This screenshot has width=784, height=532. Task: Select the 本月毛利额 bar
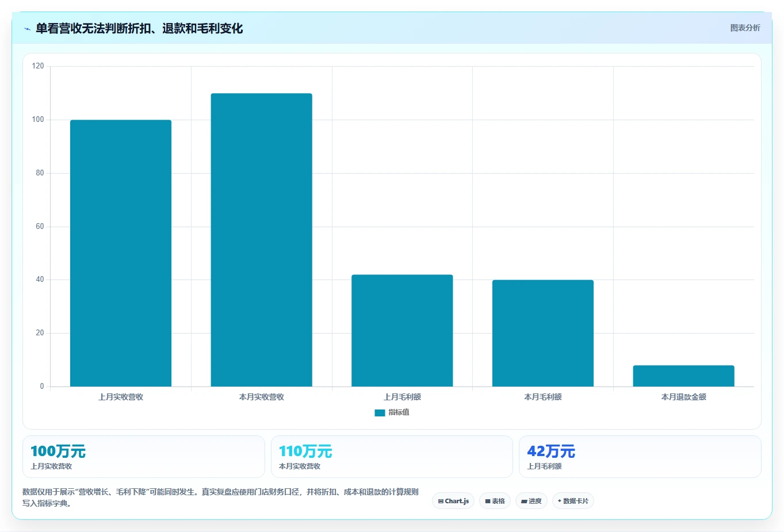coord(543,333)
